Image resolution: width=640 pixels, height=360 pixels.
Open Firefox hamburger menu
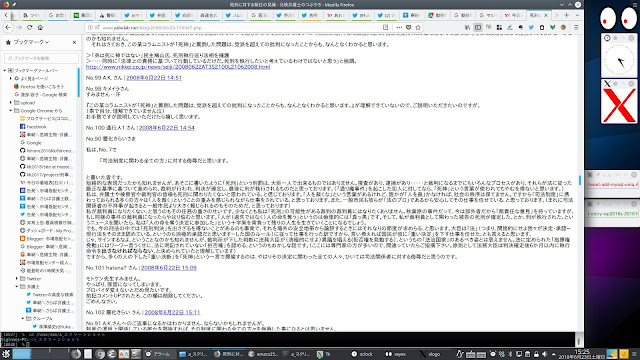tap(576, 27)
